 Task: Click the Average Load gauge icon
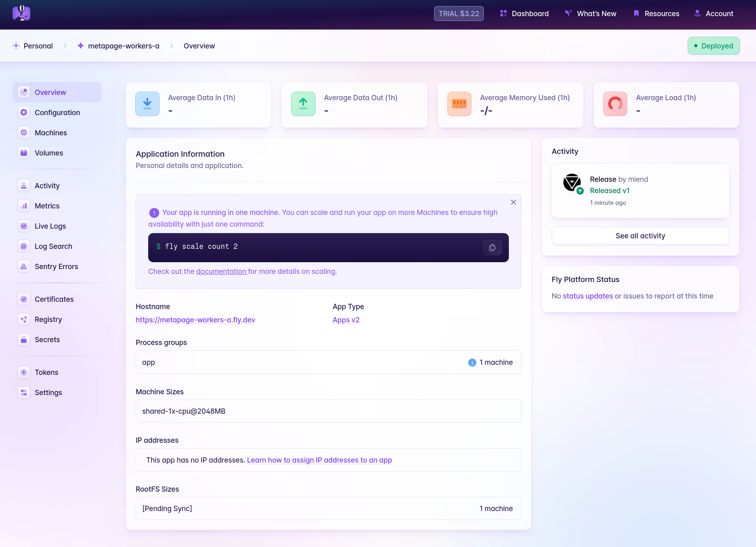tap(615, 104)
